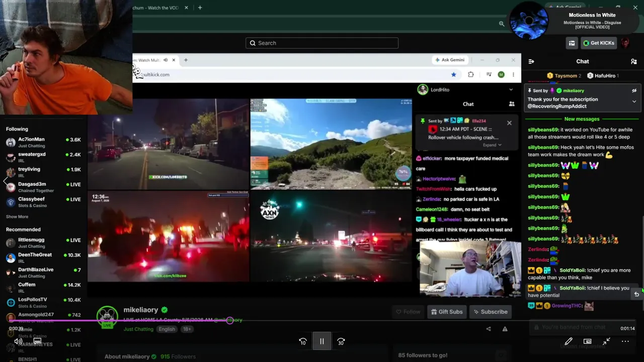Open a new tab in the outer browser
The width and height of the screenshot is (644, 362).
[200, 8]
